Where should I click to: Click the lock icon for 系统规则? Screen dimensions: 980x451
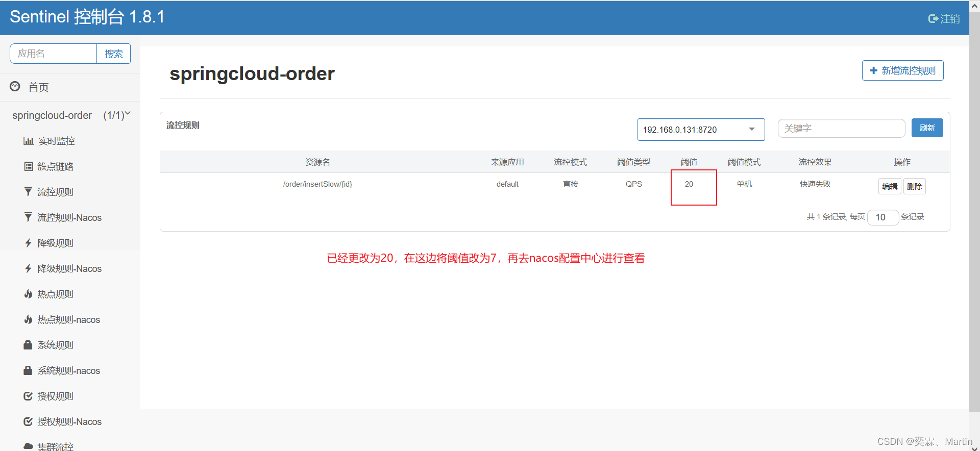28,345
